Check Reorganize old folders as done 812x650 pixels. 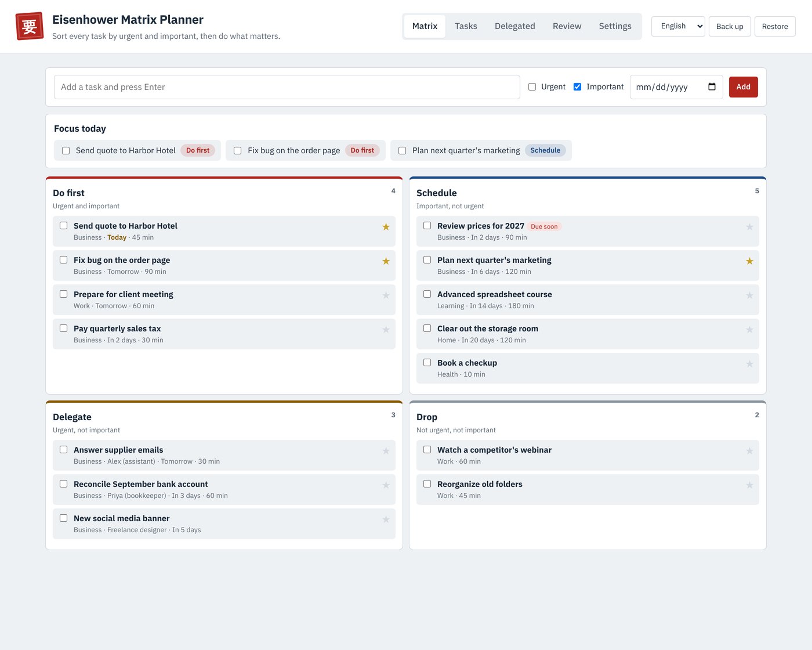pyautogui.click(x=427, y=483)
